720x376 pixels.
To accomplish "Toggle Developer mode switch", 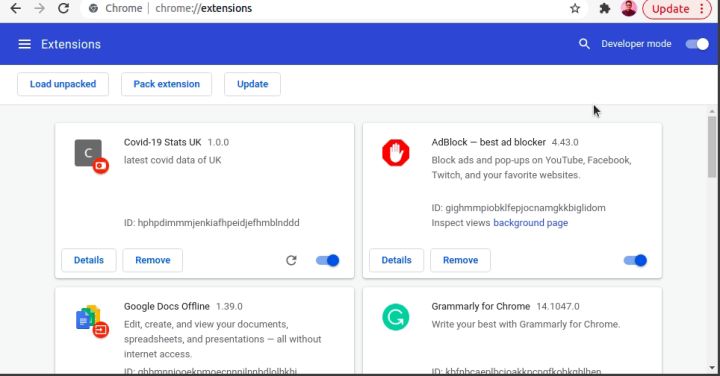I will (x=697, y=44).
